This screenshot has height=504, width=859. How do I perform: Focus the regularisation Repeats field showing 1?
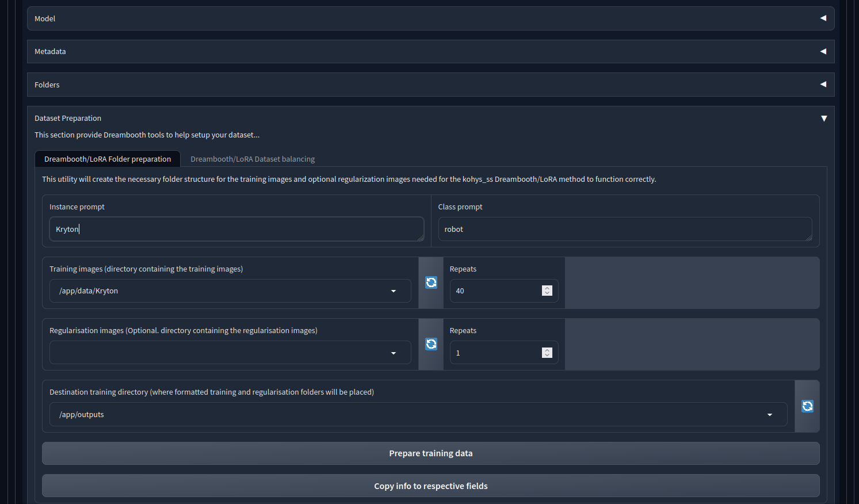click(x=495, y=353)
